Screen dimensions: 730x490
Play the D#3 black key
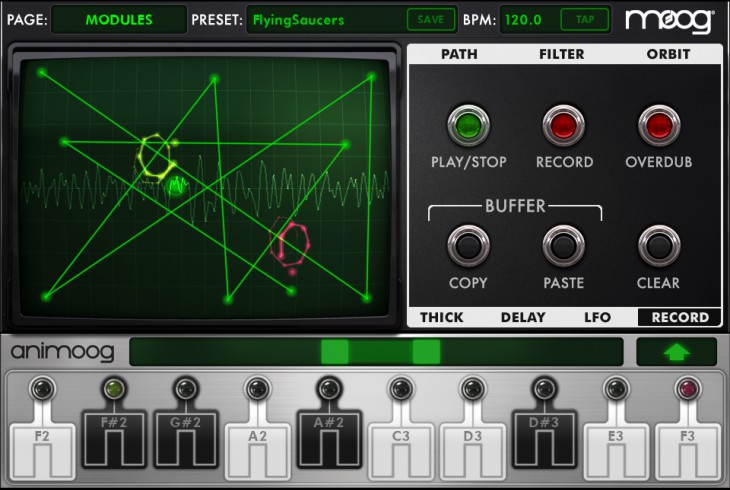pos(544,439)
